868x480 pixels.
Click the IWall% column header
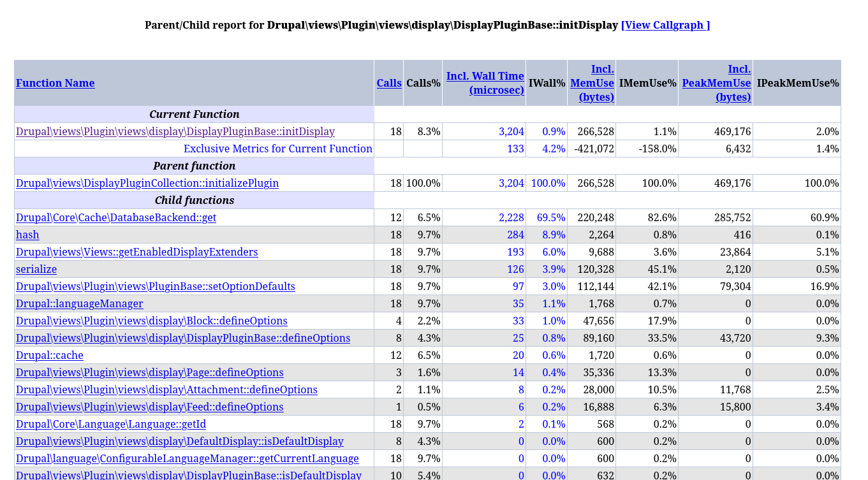[x=547, y=83]
